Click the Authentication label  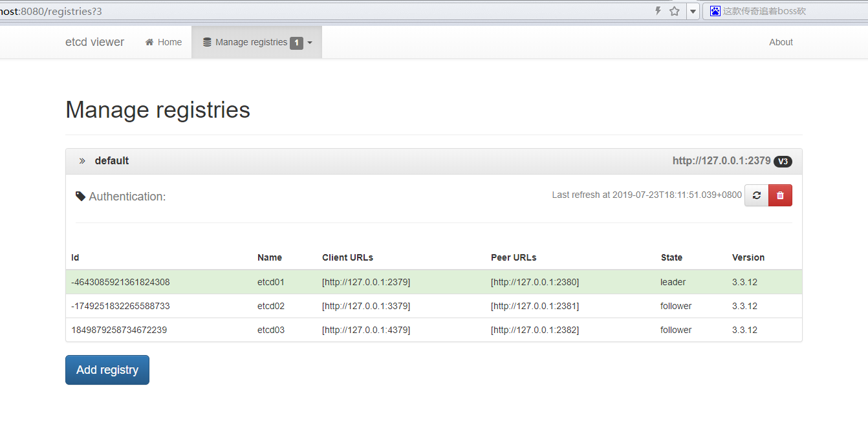point(127,197)
